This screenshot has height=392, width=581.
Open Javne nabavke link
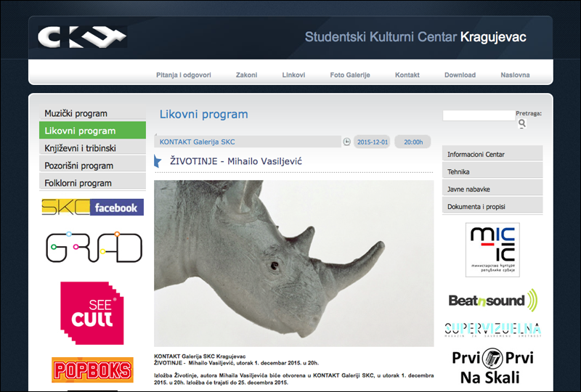coord(492,189)
